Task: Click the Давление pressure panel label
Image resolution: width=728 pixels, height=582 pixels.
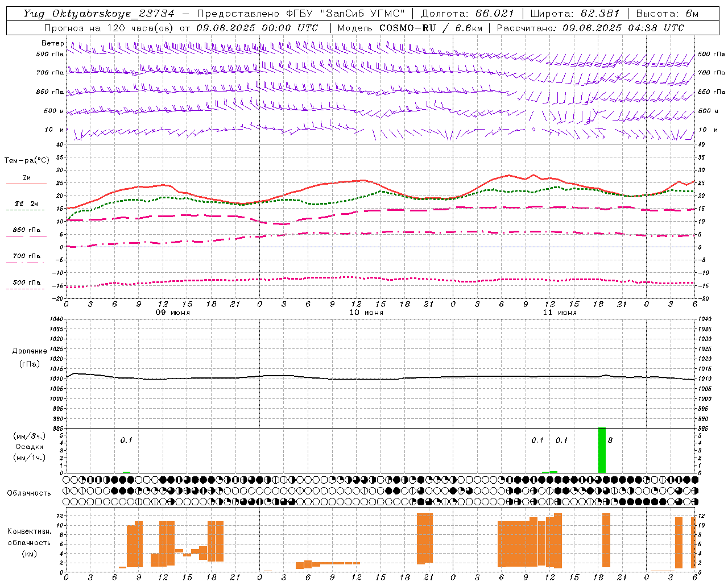Action: point(30,351)
